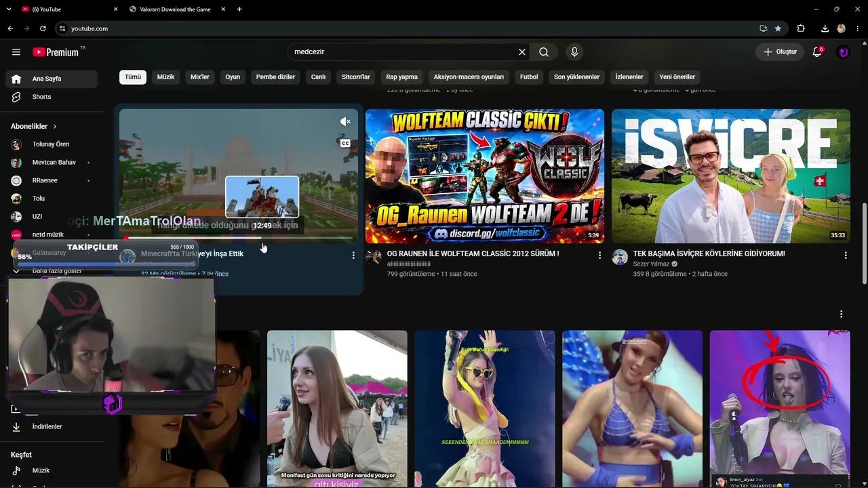The width and height of the screenshot is (868, 488).
Task: Open Shorts in the sidebar
Action: click(x=51, y=97)
